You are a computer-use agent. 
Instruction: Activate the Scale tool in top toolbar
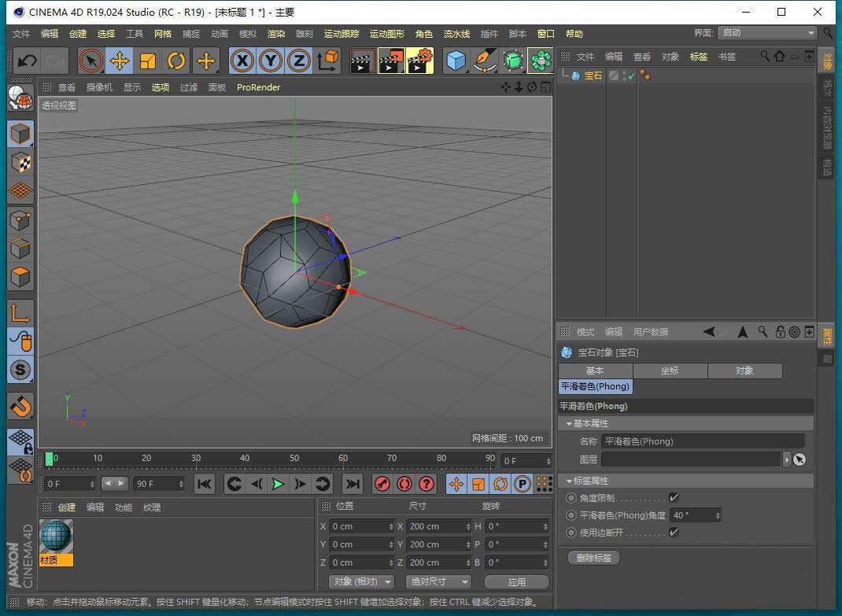tap(148, 61)
